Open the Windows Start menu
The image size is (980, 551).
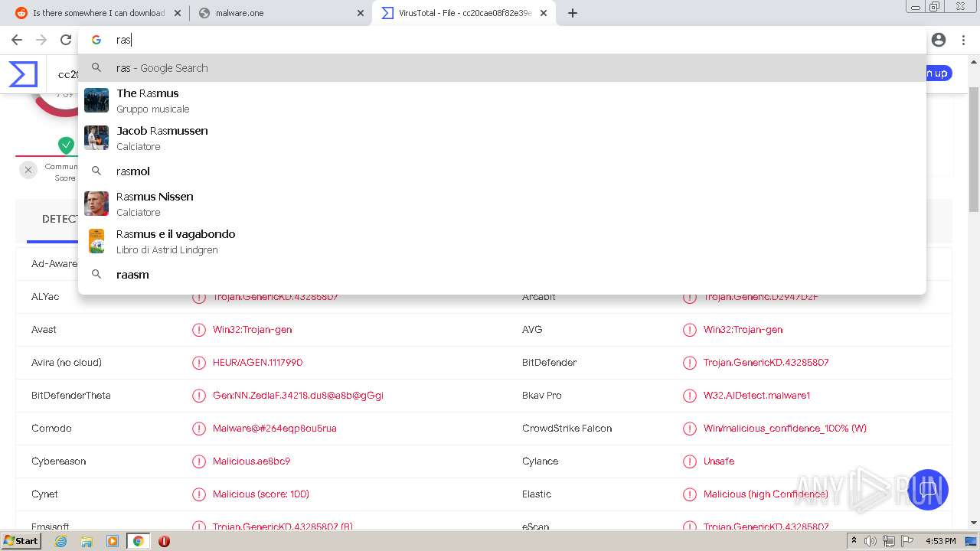(21, 541)
